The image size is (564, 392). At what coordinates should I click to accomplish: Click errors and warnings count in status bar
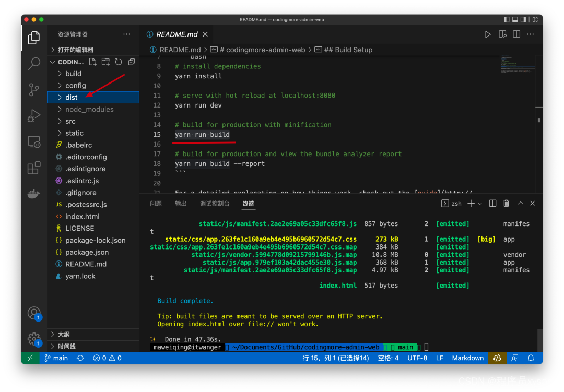(107, 358)
